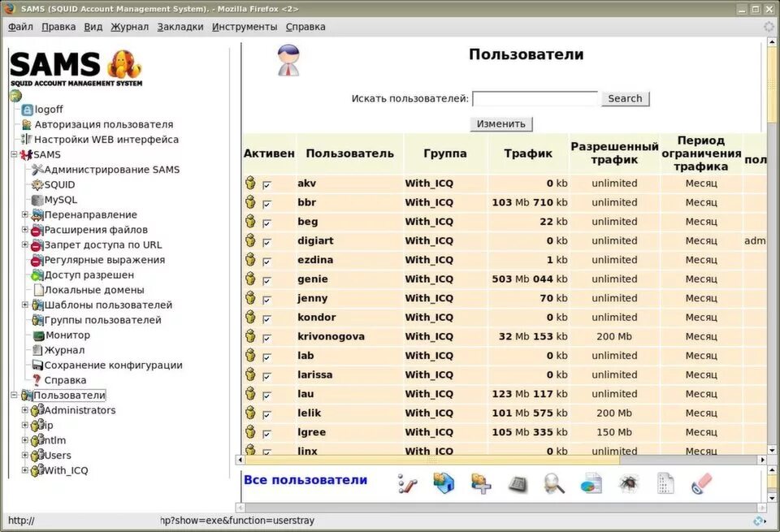This screenshot has width=780, height=532.
Task: Click the Справка red question mark icon
Action: pos(37,380)
